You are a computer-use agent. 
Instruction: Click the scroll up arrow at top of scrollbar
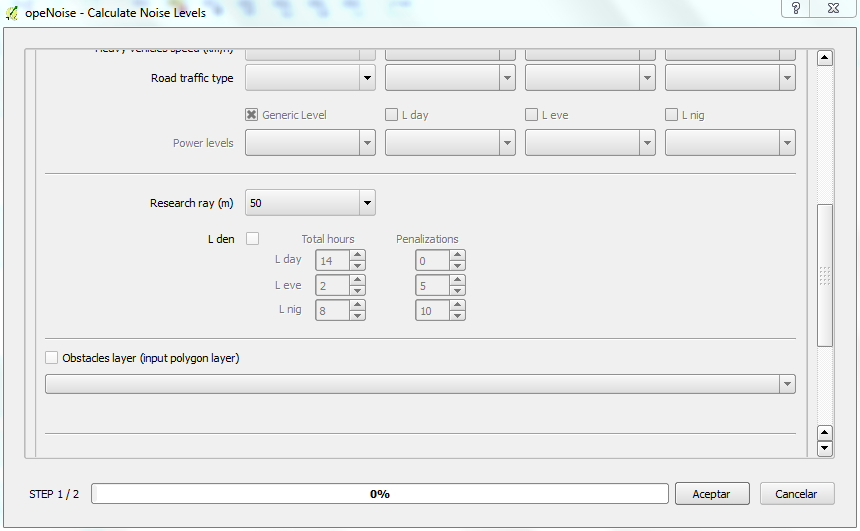(825, 58)
